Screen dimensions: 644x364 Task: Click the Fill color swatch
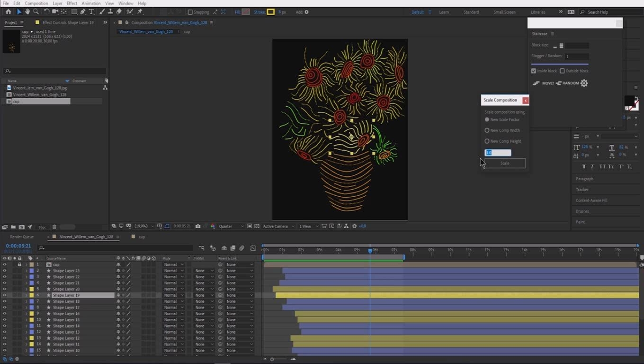click(x=246, y=12)
